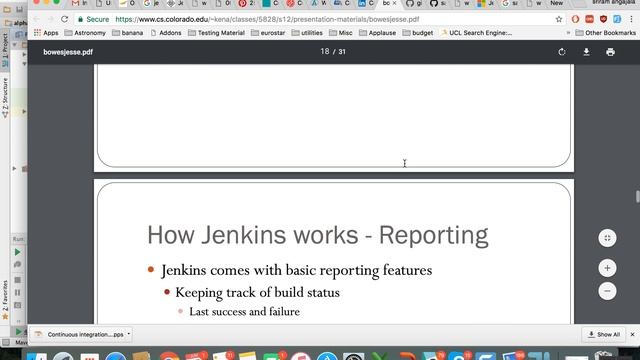
Task: Click text Jenkins comes with basic reporting features
Action: coord(296,270)
